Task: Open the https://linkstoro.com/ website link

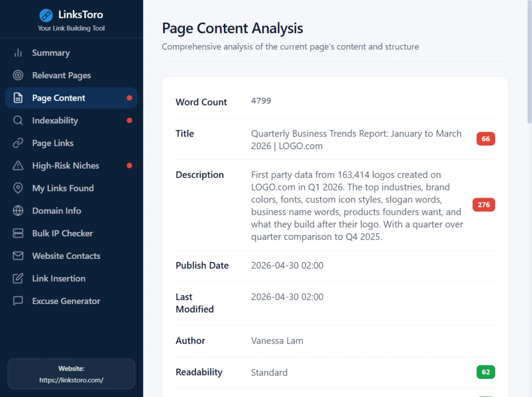Action: tap(71, 380)
